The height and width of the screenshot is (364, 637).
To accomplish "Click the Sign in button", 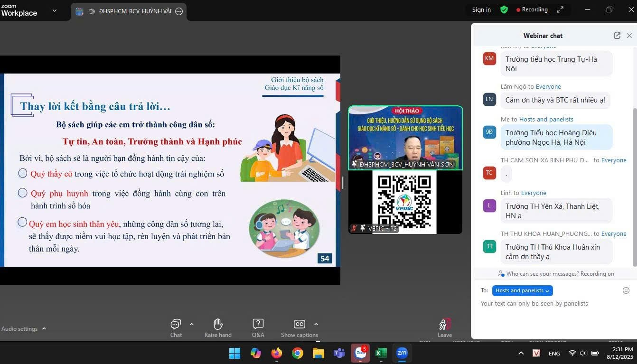I will (481, 10).
